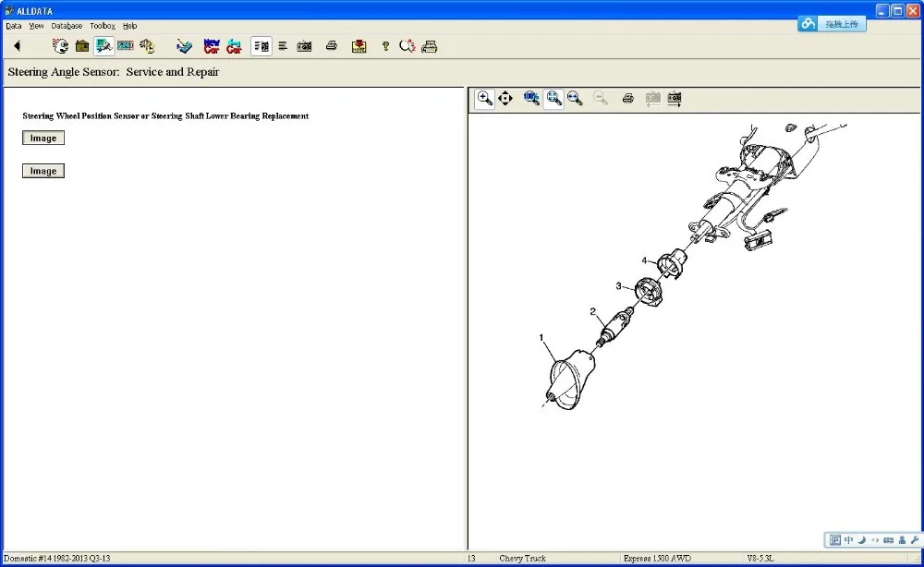Click the ALLDATA title bar app icon
Viewport: 924px width, 567px height.
8,10
